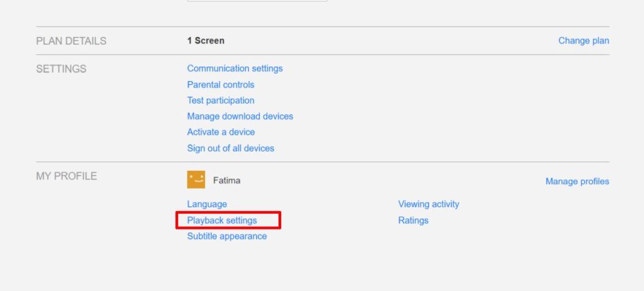Open the Ratings link
Image resolution: width=644 pixels, height=291 pixels.
click(x=413, y=221)
